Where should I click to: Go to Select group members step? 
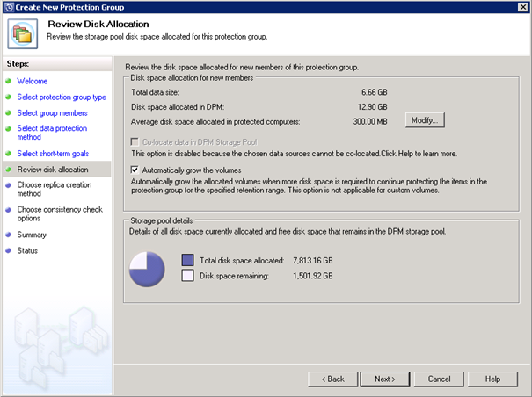point(53,112)
